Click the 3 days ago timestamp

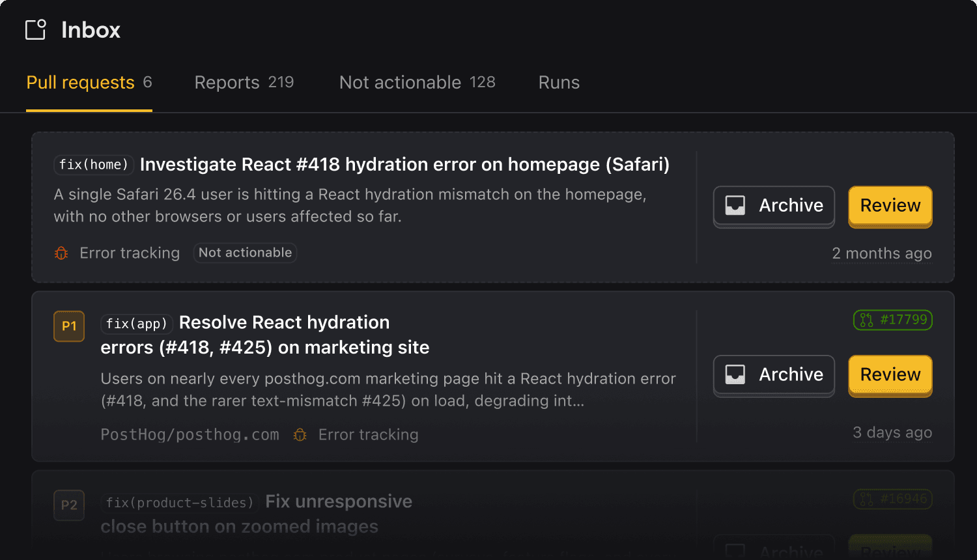[892, 432]
